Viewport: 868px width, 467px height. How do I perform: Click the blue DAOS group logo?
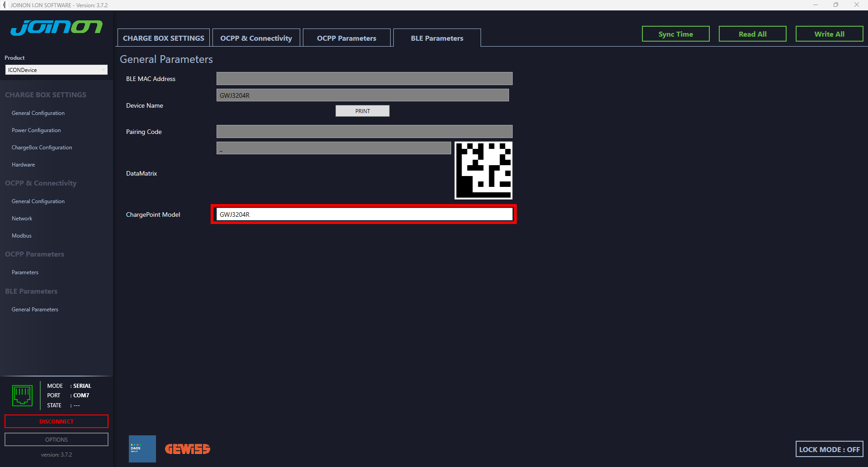142,448
